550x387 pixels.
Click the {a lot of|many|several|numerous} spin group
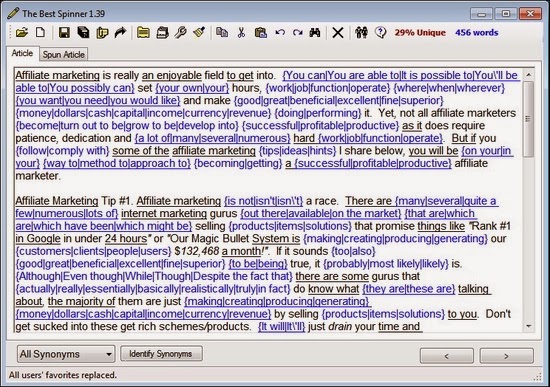pyautogui.click(x=213, y=138)
